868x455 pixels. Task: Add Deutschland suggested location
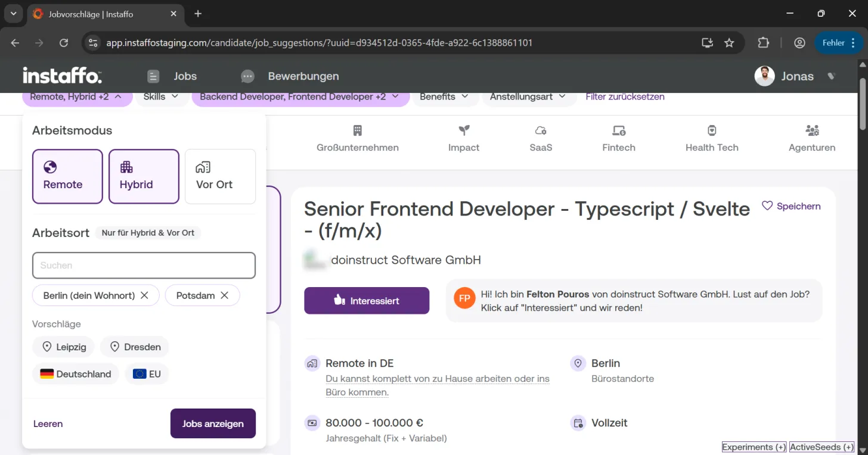tap(76, 374)
